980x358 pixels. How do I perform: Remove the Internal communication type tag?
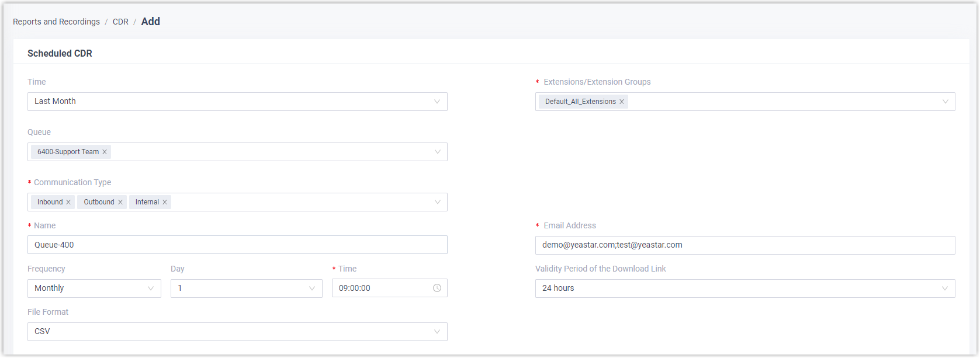pos(165,202)
